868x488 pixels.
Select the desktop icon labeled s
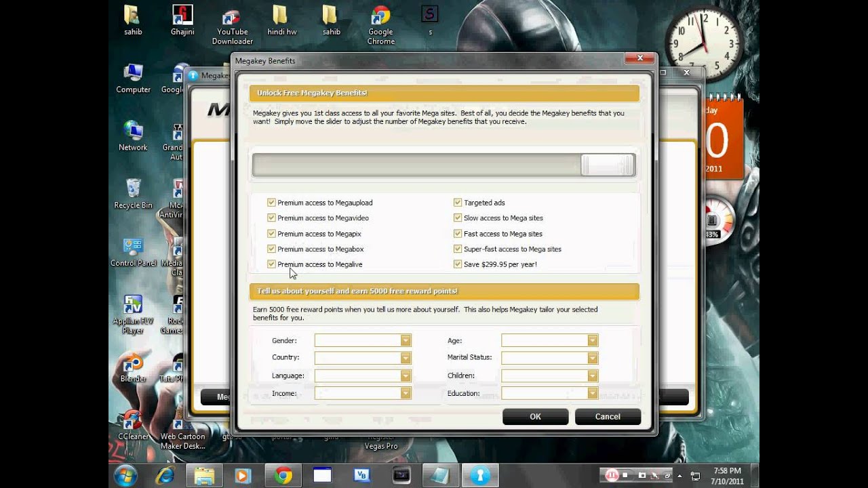pos(430,20)
